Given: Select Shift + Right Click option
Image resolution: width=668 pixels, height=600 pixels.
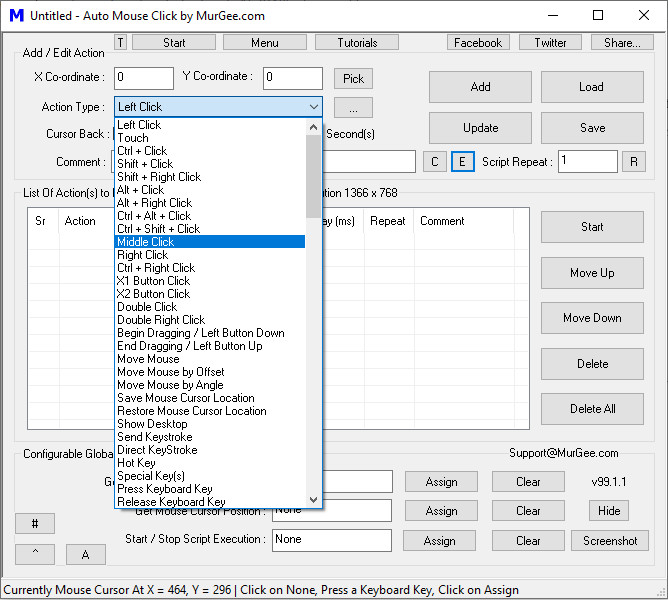Looking at the screenshot, I should point(210,177).
